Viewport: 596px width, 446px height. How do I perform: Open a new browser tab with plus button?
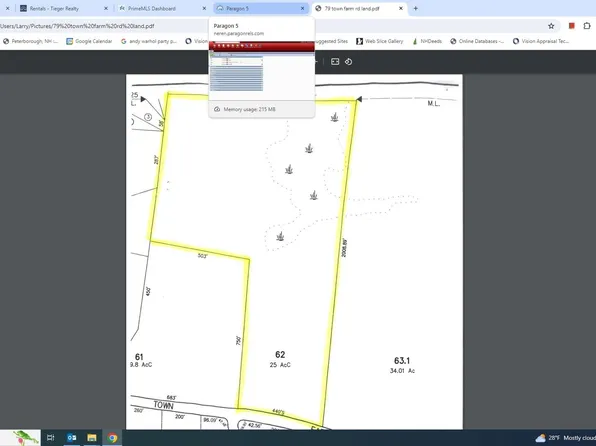415,8
